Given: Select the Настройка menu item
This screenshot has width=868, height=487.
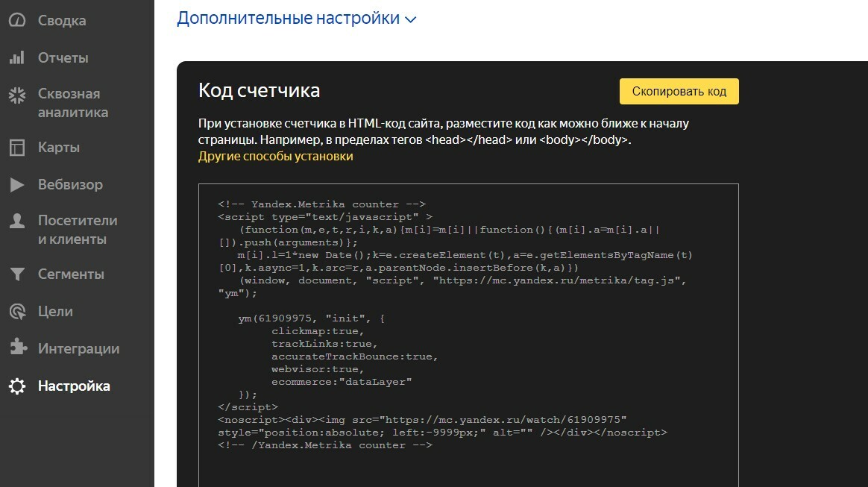Looking at the screenshot, I should (74, 386).
